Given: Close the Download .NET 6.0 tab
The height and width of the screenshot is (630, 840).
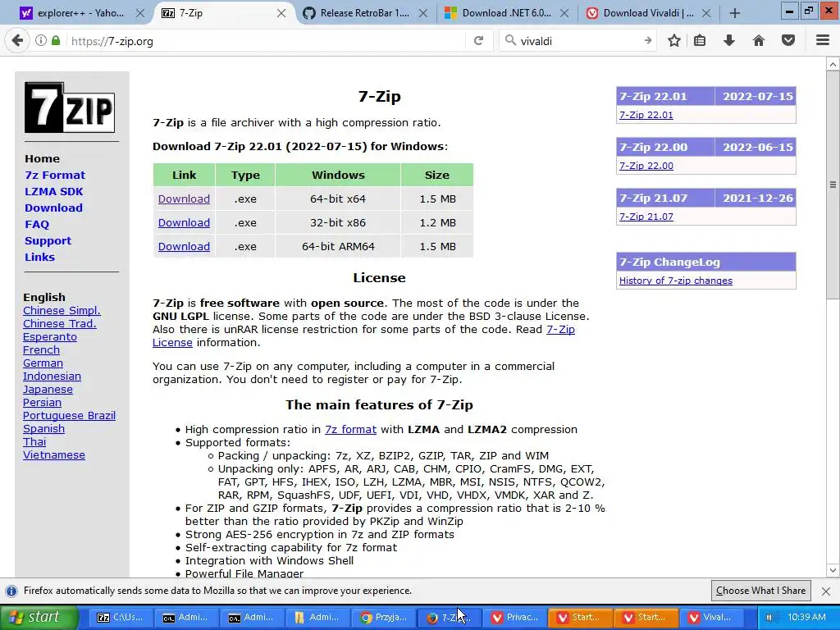Looking at the screenshot, I should coord(564,13).
